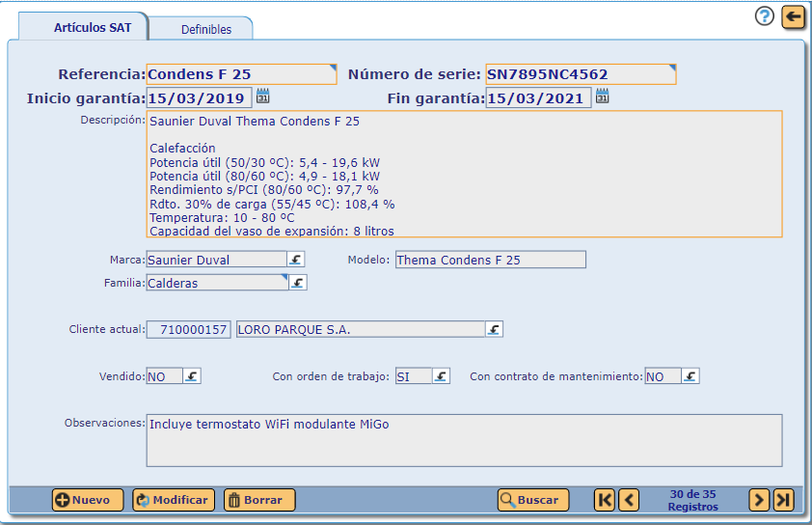Go to first record

point(605,500)
